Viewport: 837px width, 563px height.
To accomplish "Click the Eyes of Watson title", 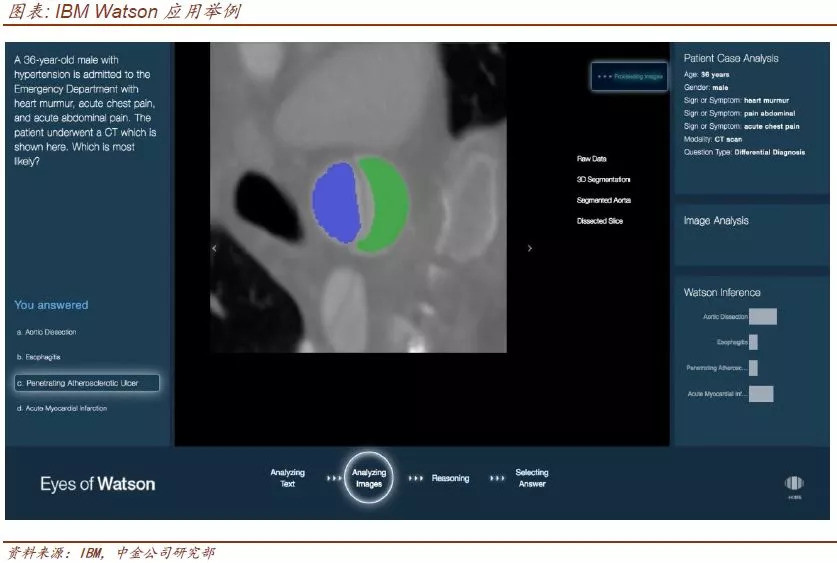I will coord(98,484).
